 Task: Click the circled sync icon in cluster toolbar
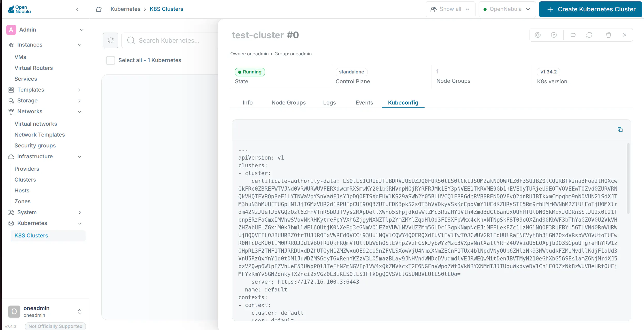click(538, 35)
